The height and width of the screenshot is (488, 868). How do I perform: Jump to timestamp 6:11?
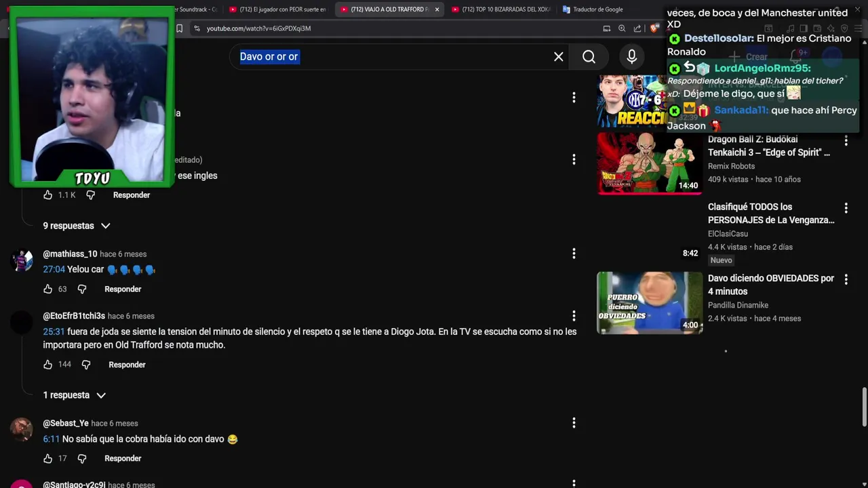pos(51,439)
